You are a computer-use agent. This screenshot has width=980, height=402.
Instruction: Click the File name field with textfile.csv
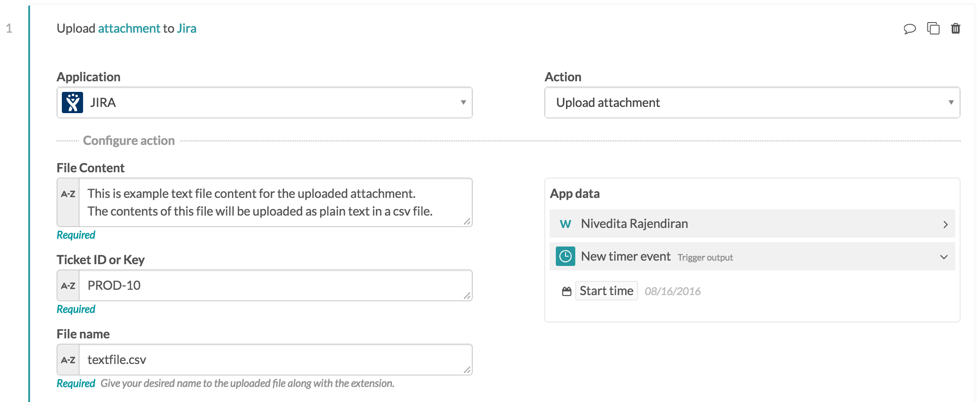(x=275, y=360)
